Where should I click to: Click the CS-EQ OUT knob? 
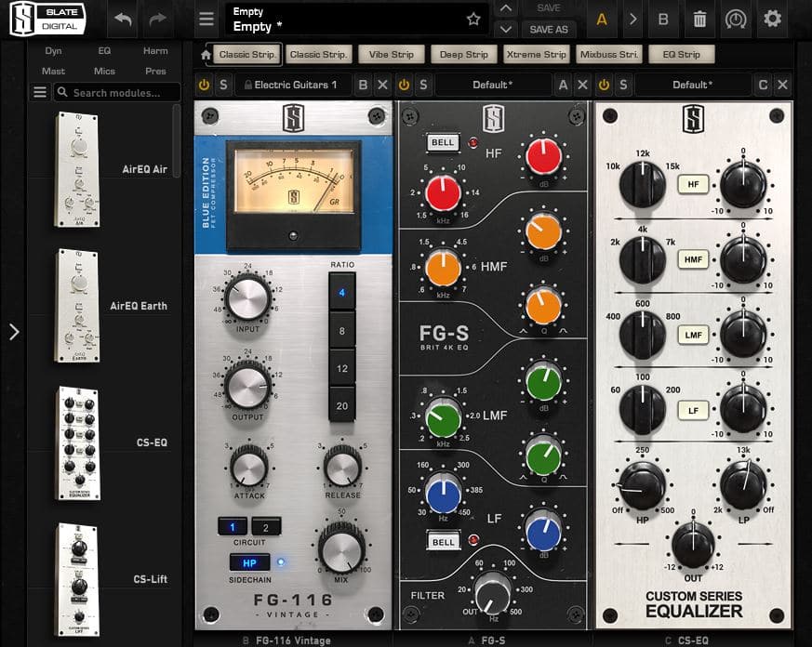693,545
